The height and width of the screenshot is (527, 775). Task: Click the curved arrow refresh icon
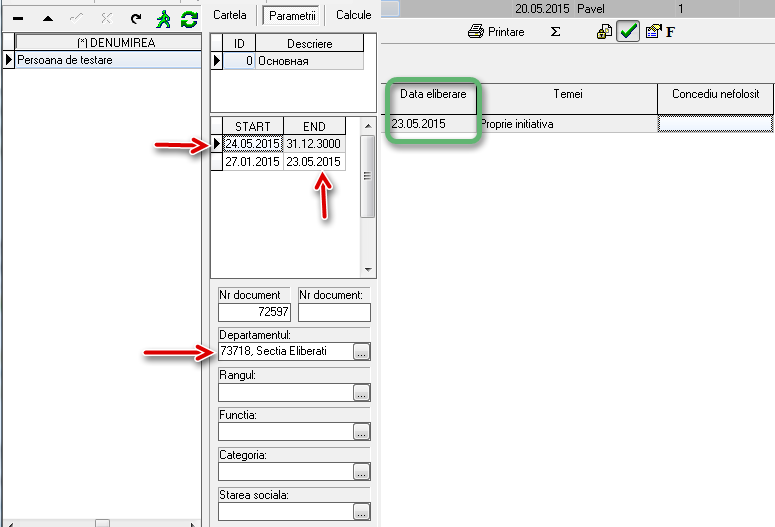click(135, 19)
